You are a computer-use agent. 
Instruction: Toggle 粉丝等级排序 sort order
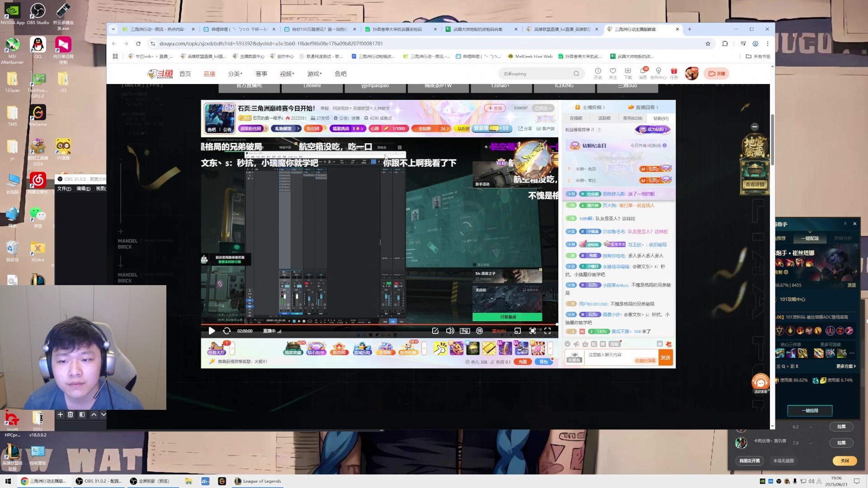[x=580, y=130]
